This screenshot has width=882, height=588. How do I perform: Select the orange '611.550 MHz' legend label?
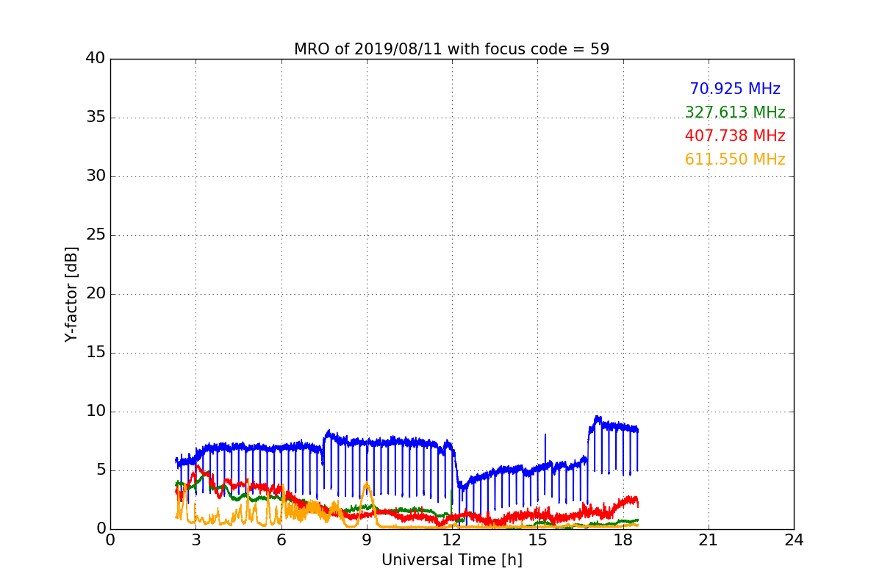(x=735, y=159)
